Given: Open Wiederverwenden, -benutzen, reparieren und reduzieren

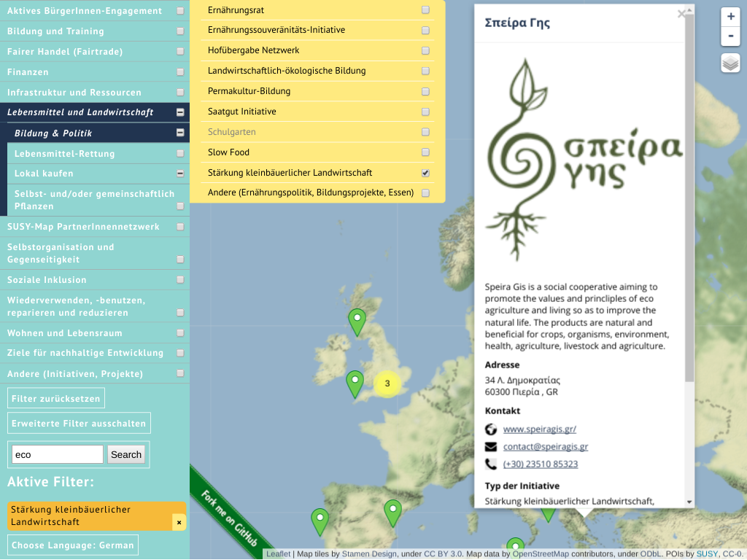Looking at the screenshot, I should pos(95,306).
